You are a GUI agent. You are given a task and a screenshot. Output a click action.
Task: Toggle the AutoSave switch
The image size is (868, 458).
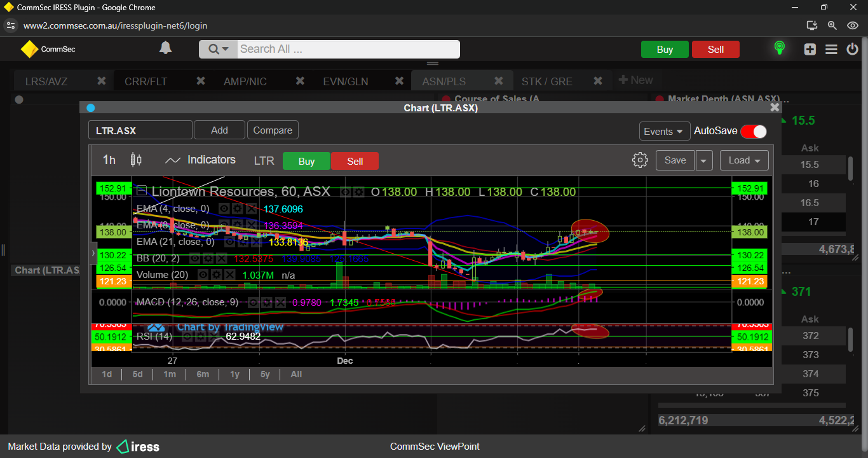tap(754, 131)
